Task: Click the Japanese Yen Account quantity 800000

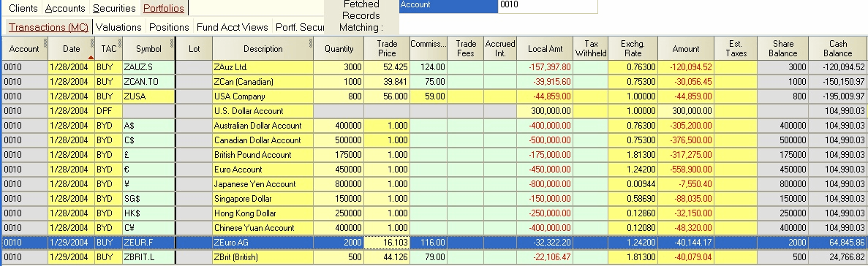Action: point(339,184)
